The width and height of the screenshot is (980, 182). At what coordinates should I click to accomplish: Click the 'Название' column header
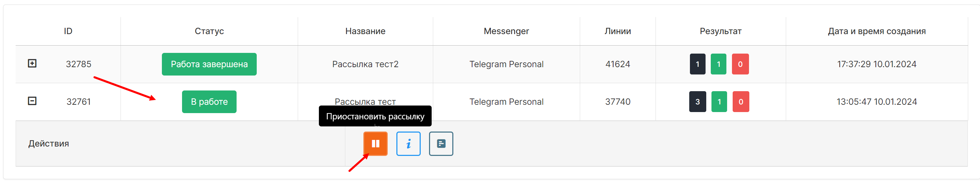[365, 31]
